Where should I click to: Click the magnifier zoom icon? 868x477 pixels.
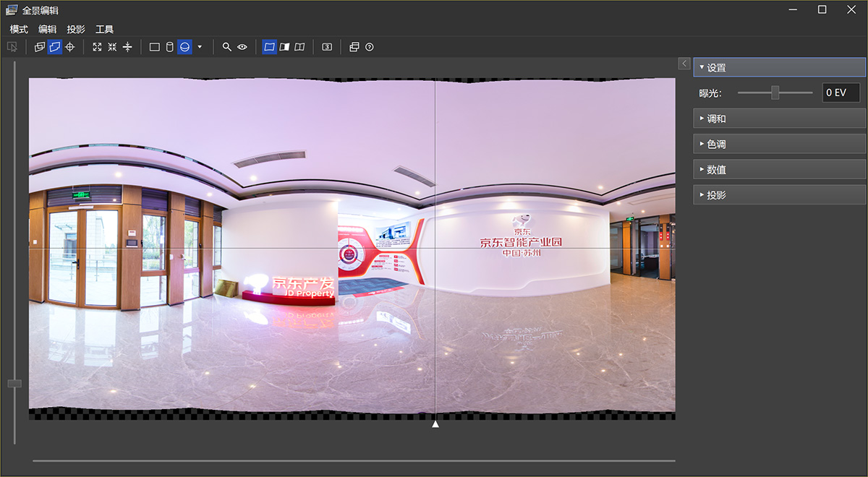tap(226, 47)
